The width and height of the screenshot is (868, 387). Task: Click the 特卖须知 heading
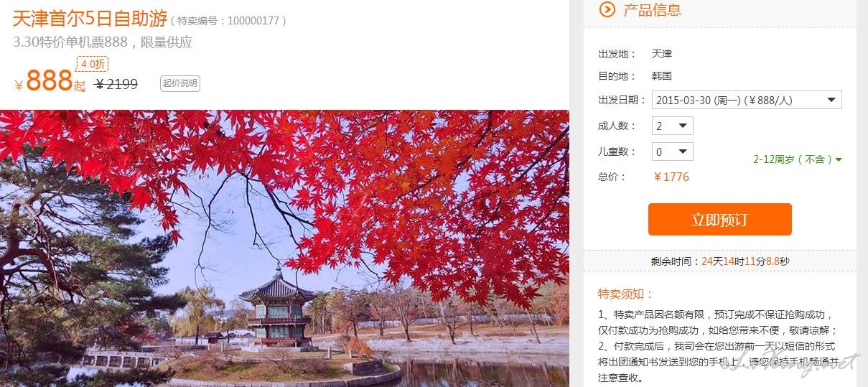(x=625, y=294)
